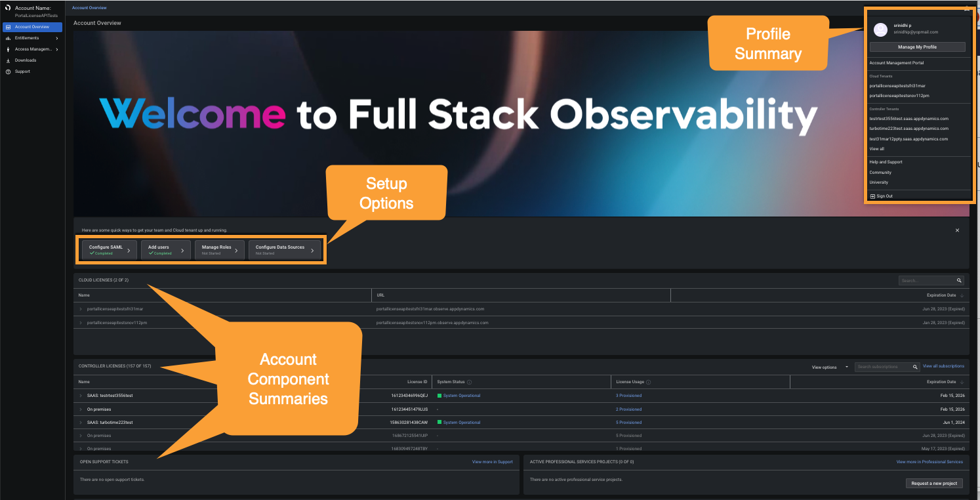This screenshot has width=980, height=500.
Task: Click the System Status info icon
Action: (x=469, y=382)
